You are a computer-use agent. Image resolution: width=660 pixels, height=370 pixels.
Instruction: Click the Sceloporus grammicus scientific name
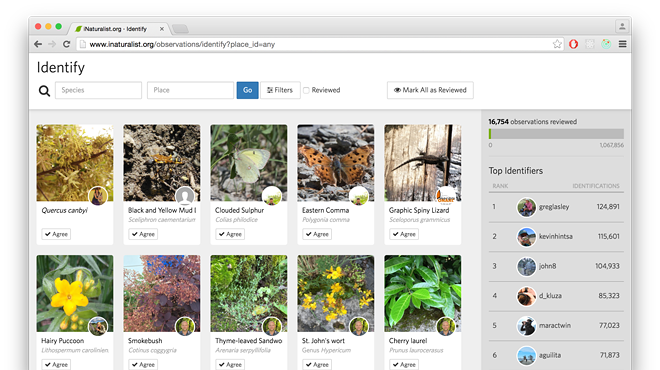(x=419, y=220)
